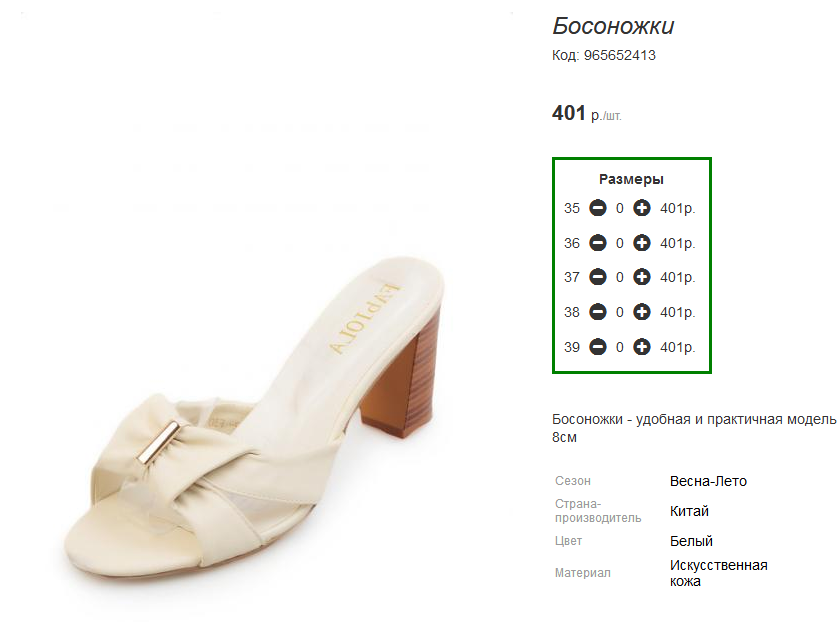The width and height of the screenshot is (838, 622).
Task: Decrease quantity for size 39
Action: 597,347
